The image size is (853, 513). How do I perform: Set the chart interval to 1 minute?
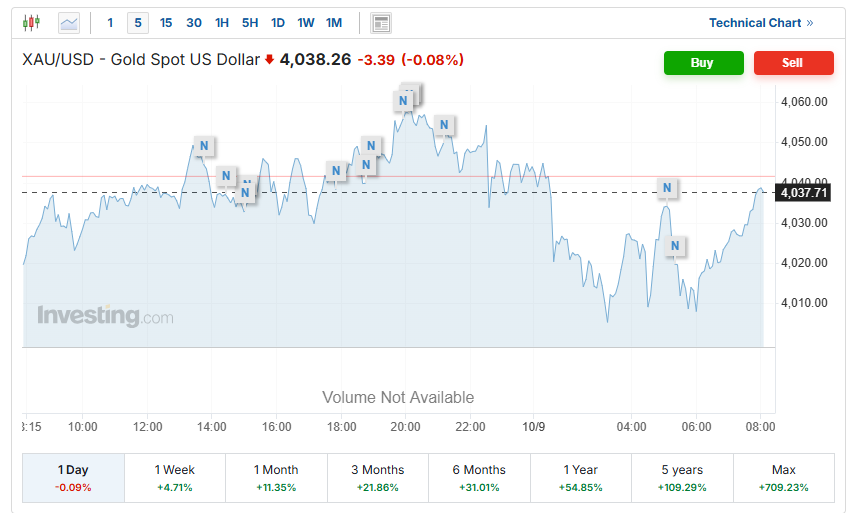click(110, 23)
